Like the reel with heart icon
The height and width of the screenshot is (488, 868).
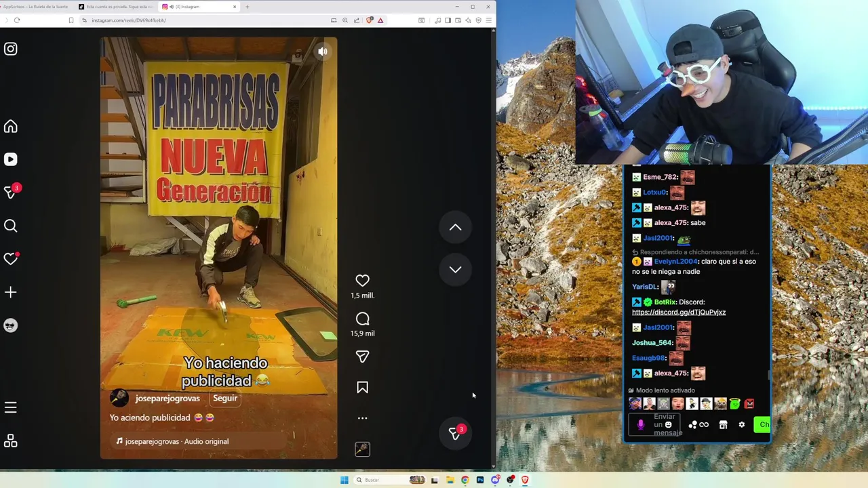(362, 281)
